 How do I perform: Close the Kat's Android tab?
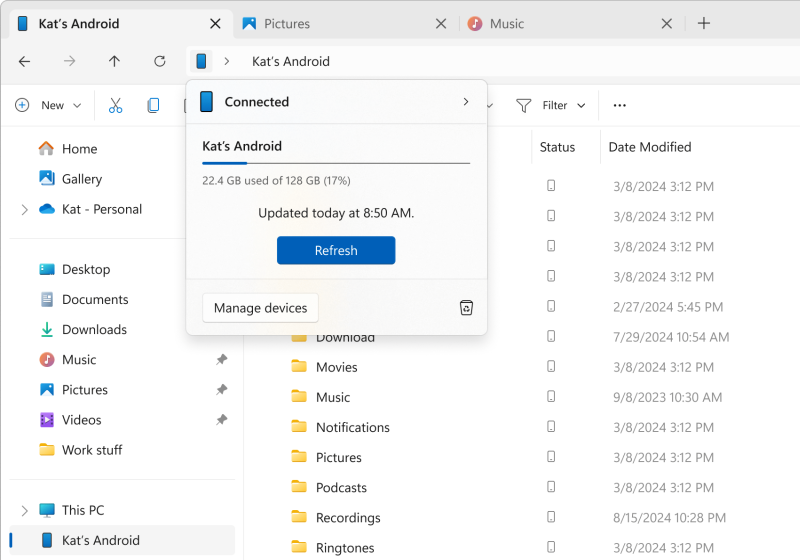point(215,23)
